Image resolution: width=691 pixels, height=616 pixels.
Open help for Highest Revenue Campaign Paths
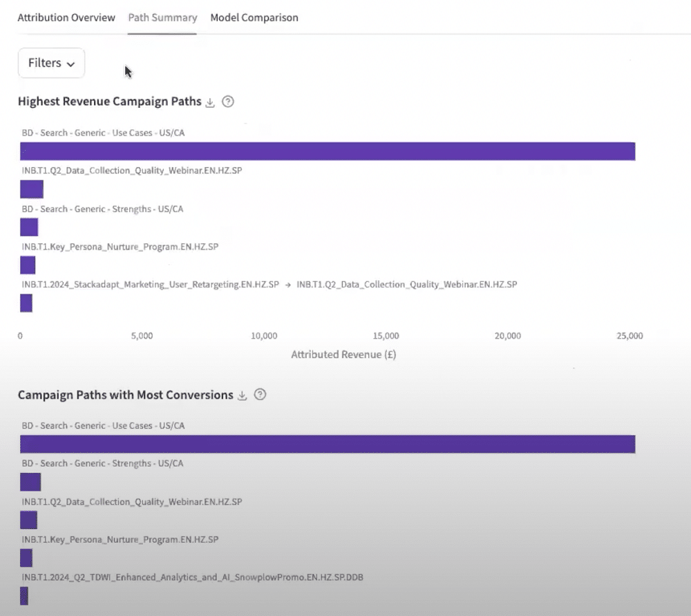[228, 102]
